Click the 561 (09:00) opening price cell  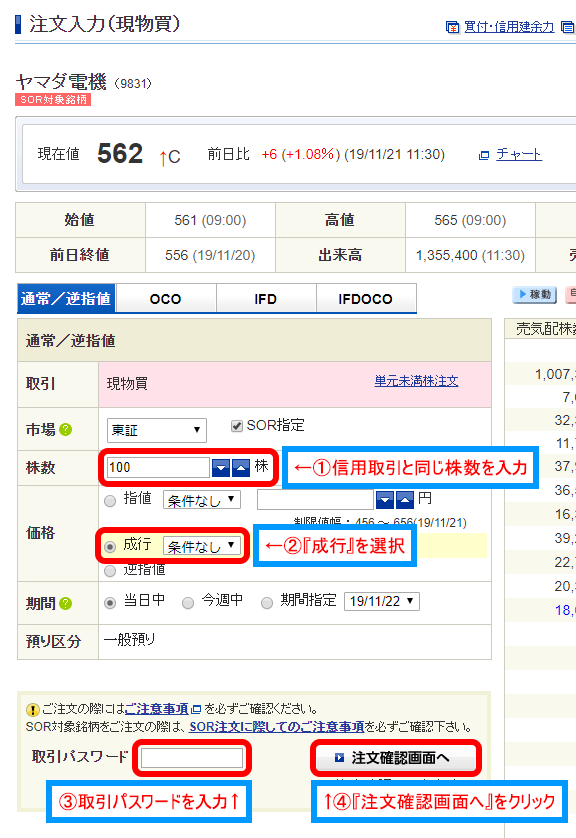pos(210,220)
